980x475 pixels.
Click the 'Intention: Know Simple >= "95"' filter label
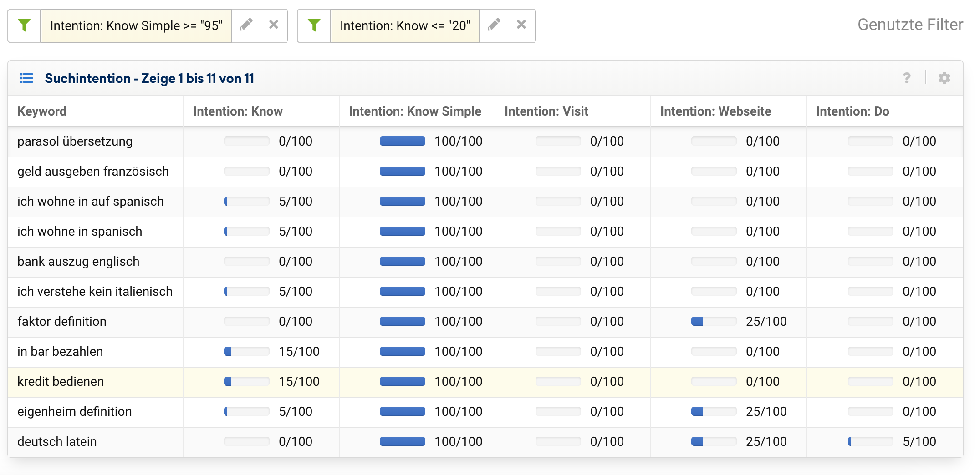(136, 26)
